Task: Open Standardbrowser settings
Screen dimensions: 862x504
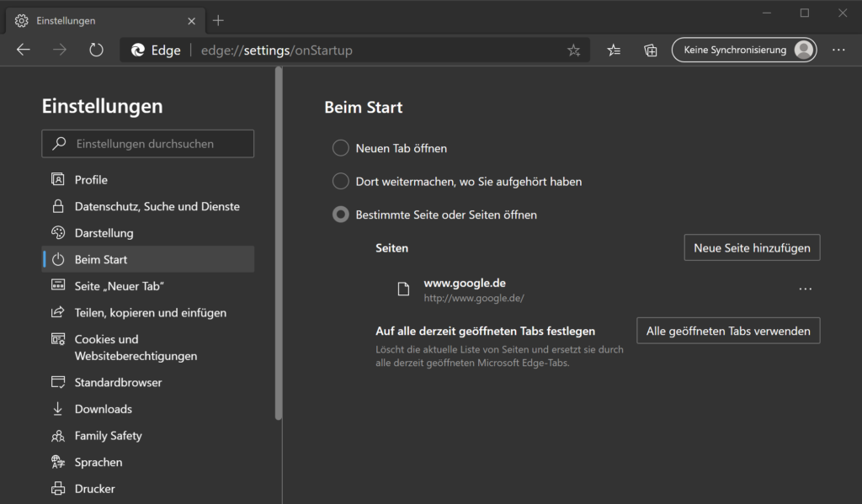Action: (148, 383)
